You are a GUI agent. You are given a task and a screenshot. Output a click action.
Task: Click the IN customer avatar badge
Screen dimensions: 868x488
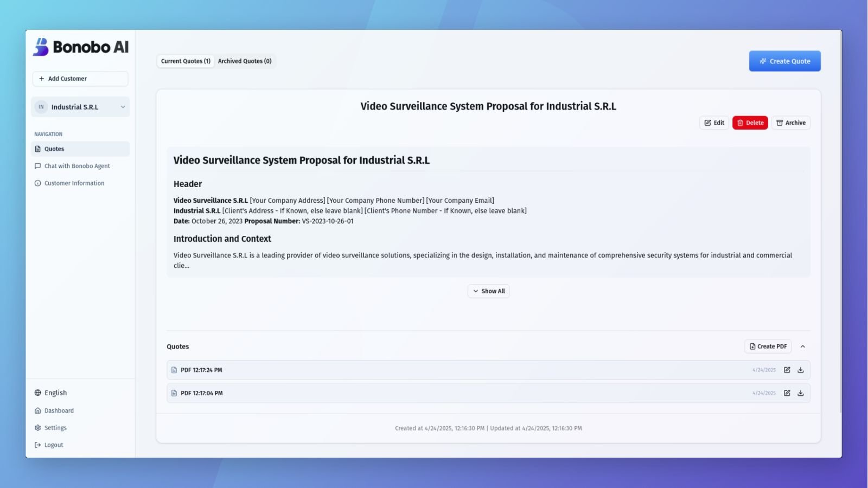41,107
